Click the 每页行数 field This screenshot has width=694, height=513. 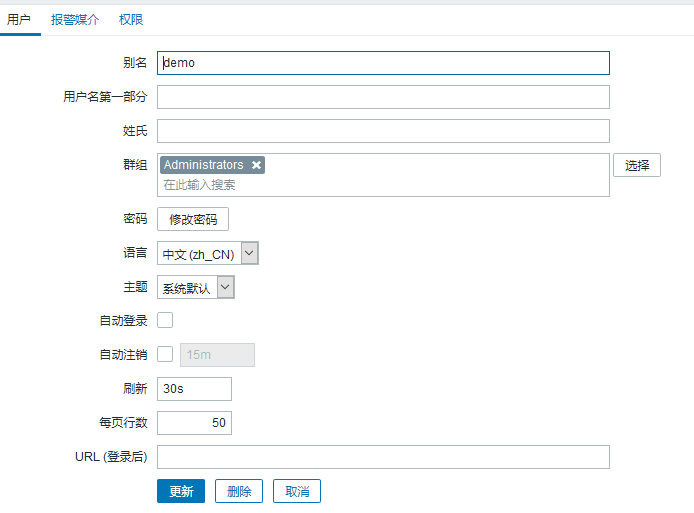tap(194, 423)
